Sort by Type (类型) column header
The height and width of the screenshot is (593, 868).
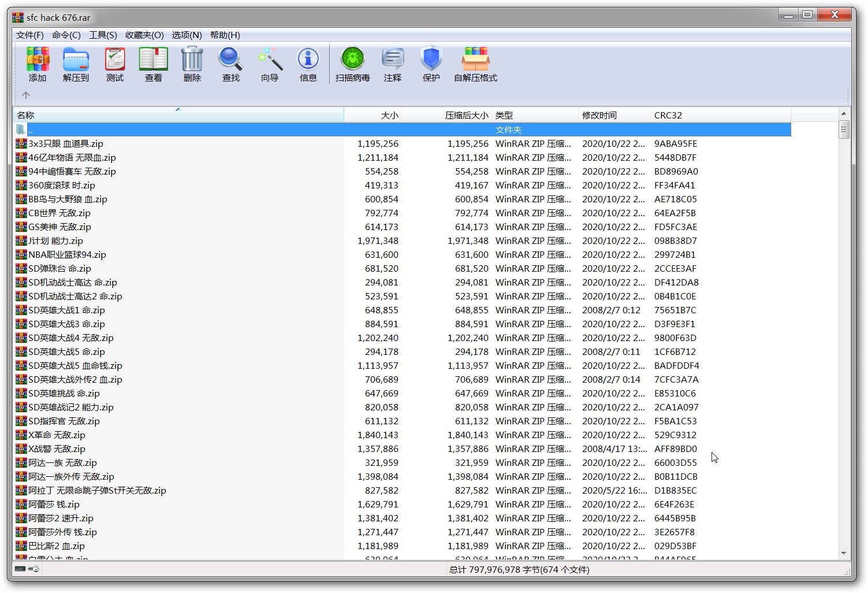535,115
